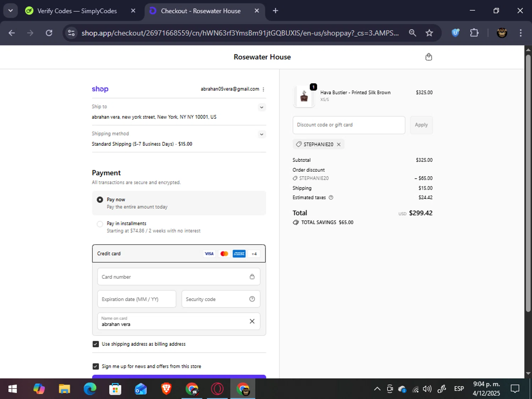Select the Pay now option
This screenshot has height=399, width=532.
pos(100,200)
